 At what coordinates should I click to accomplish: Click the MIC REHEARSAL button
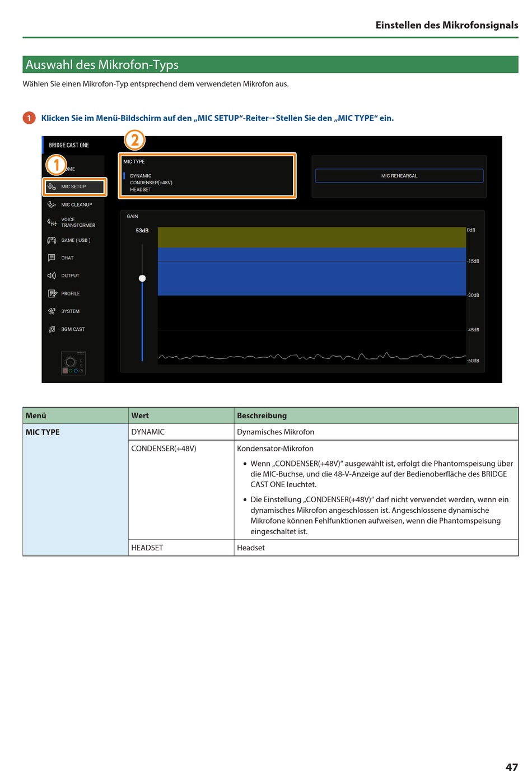click(399, 176)
